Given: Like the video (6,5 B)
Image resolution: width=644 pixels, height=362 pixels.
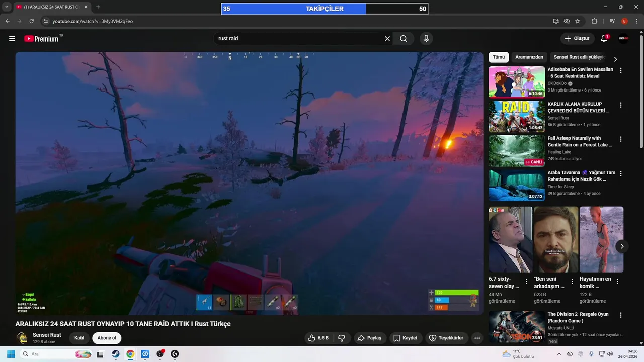Looking at the screenshot, I should 318,338.
